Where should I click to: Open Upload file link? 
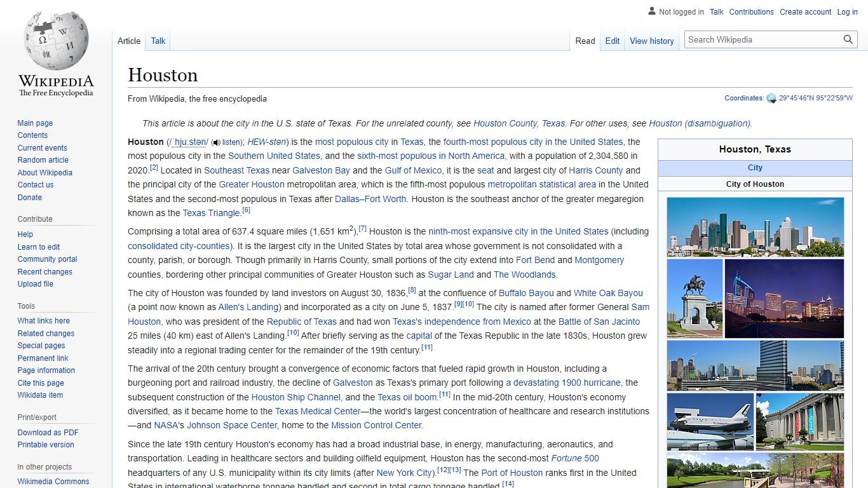pos(35,284)
